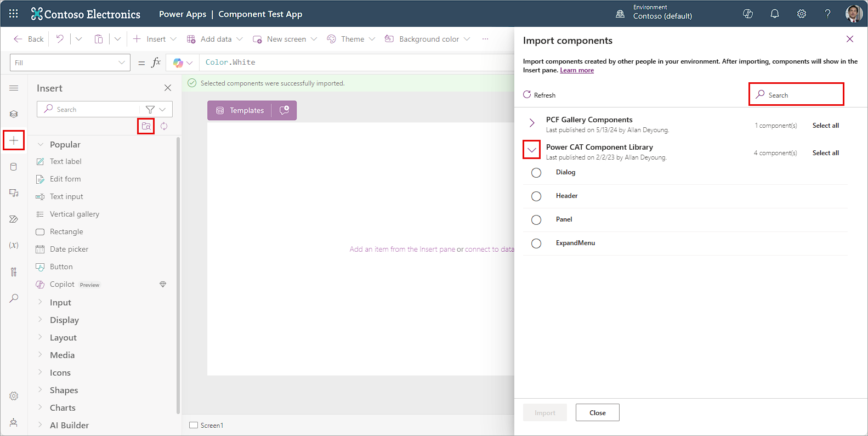Image resolution: width=868 pixels, height=436 pixels.
Task: Open the Power Automate icon in sidebar
Action: click(x=14, y=219)
